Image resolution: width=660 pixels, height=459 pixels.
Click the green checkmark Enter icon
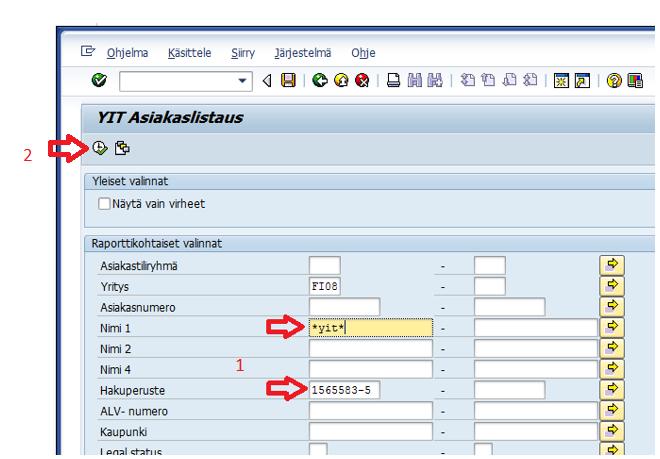coord(99,80)
